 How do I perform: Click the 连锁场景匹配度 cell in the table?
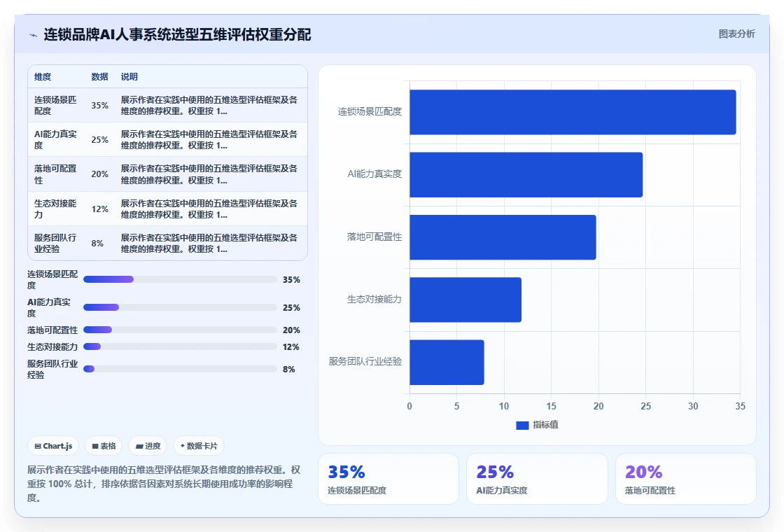coord(55,106)
